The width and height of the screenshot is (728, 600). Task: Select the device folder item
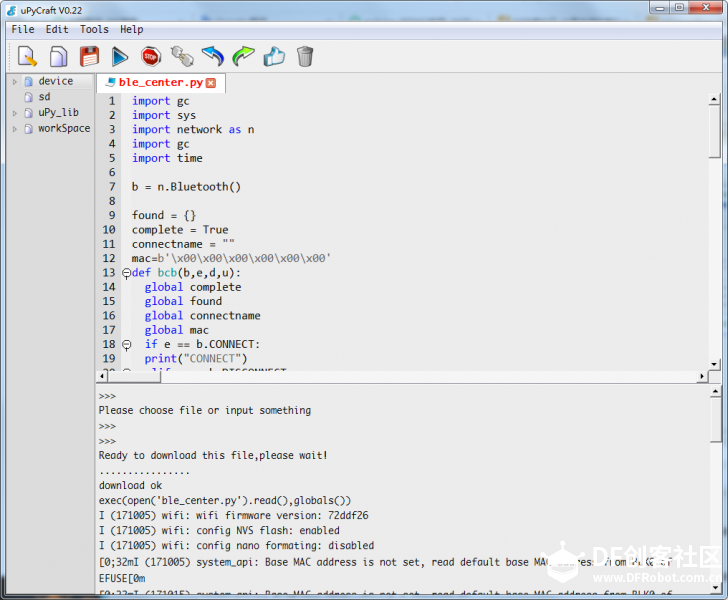[x=55, y=81]
